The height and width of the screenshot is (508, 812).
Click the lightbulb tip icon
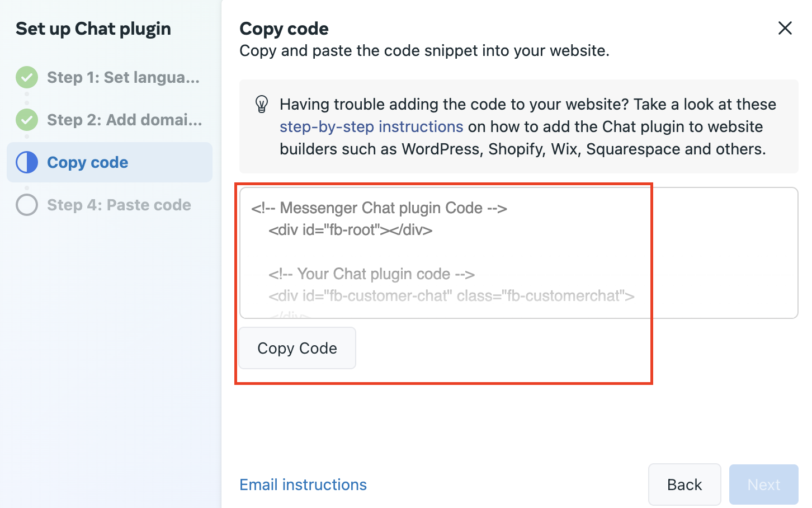tap(262, 104)
